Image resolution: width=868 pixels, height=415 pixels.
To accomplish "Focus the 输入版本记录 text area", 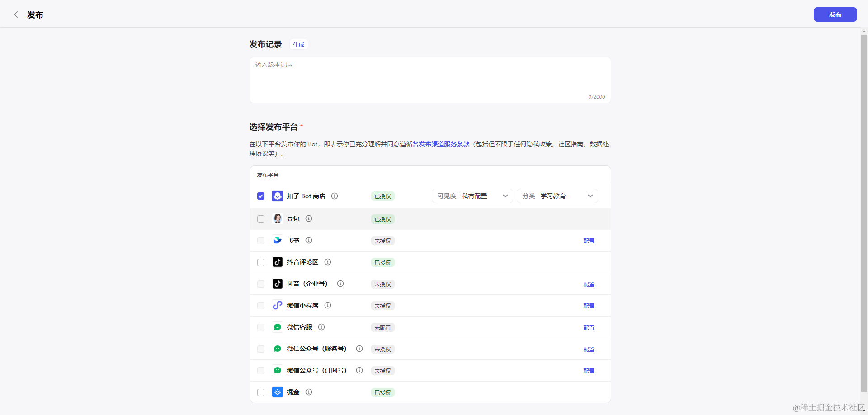I will [x=430, y=80].
